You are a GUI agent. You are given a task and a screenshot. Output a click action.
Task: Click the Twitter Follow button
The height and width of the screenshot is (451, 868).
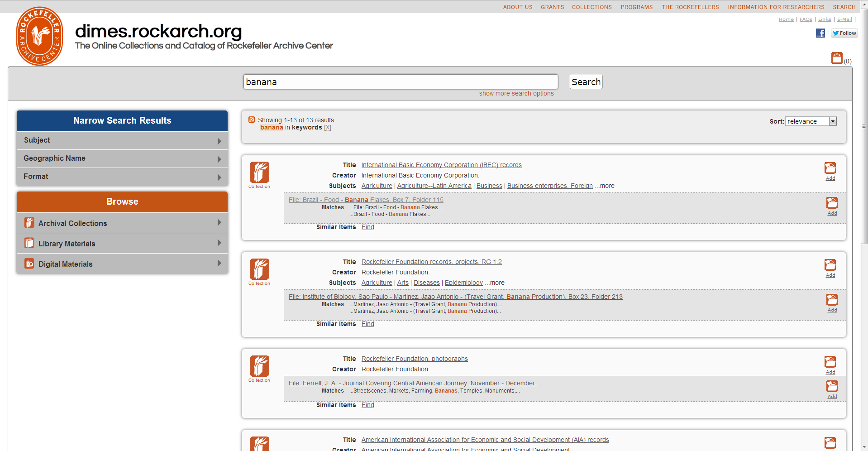tap(844, 33)
